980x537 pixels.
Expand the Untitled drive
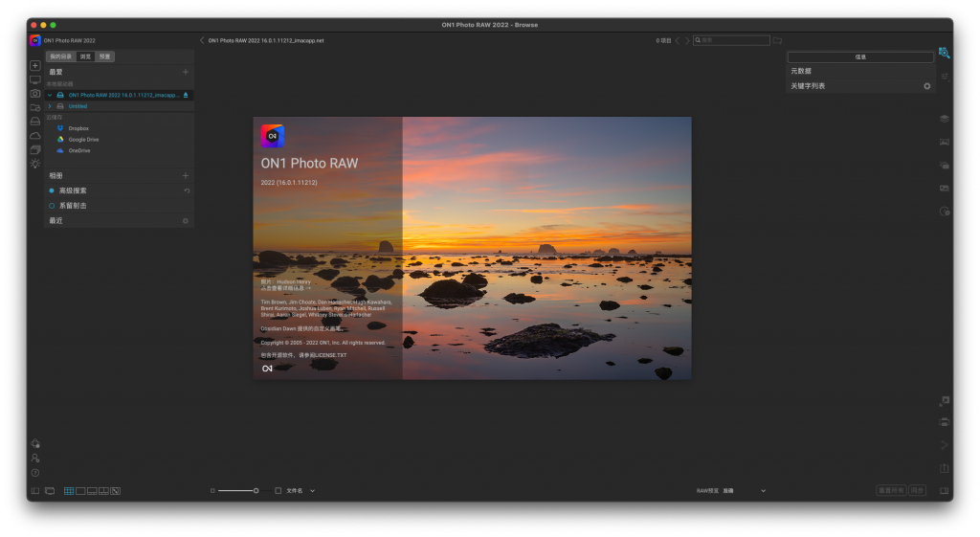(50, 106)
